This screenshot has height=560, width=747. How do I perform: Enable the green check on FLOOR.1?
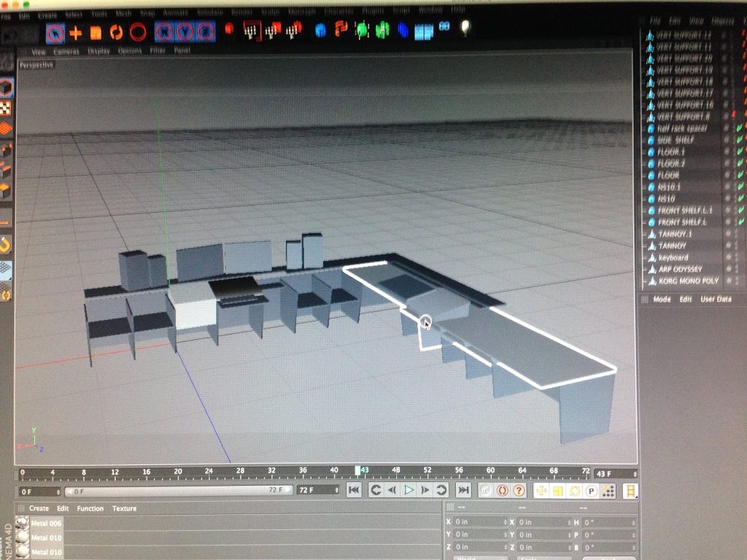pos(739,152)
